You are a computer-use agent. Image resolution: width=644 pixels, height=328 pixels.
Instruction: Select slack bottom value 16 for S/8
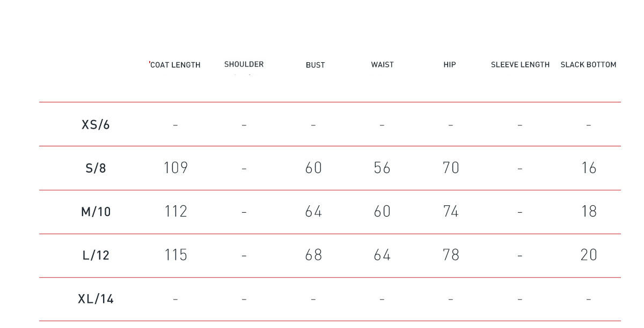point(589,168)
